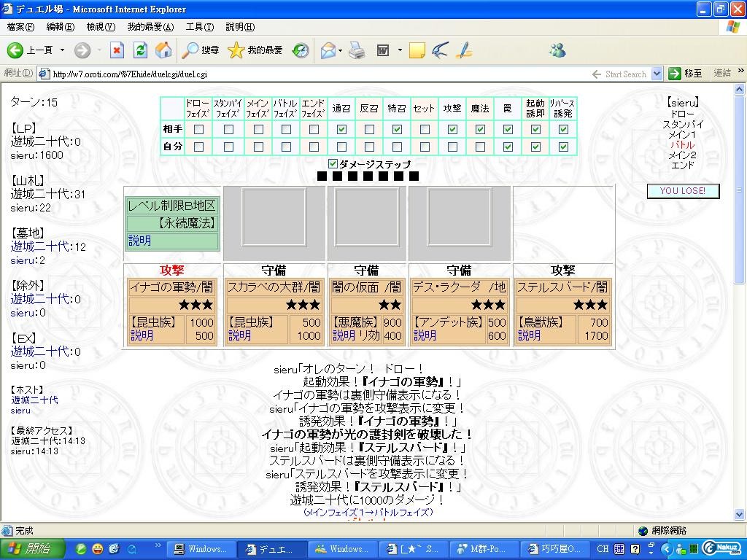
Task: Open the History clock icon
Action: coord(301,50)
